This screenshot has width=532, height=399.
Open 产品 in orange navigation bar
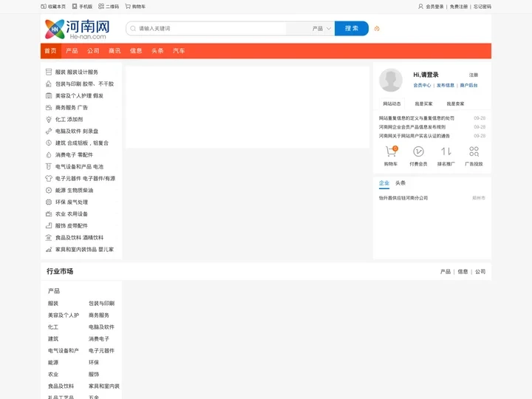coord(72,51)
